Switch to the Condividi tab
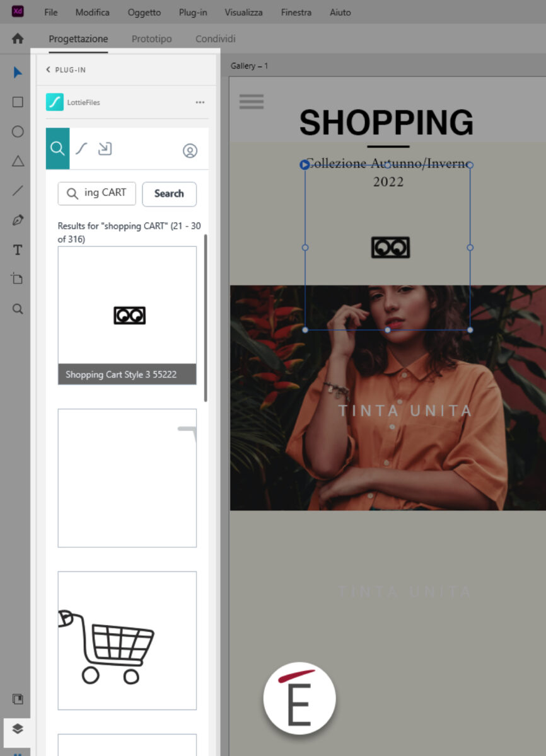 tap(215, 38)
